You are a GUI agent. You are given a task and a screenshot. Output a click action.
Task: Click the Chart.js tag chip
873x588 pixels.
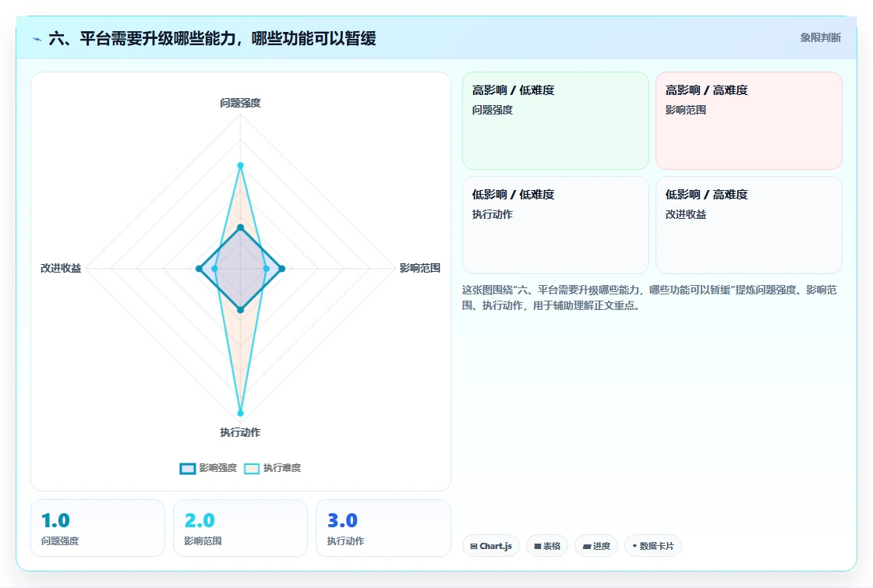(491, 546)
